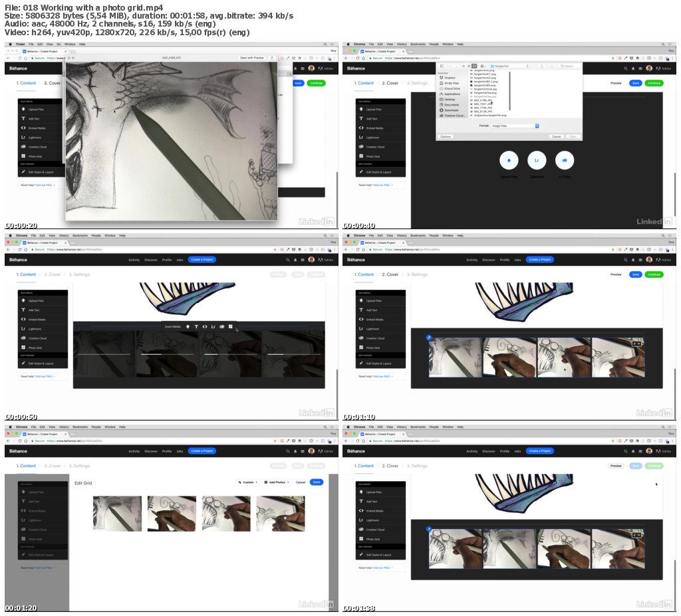Screen dimensions: 681x616
Task: Click blue edit pencil on grid, 00:01:10 frame
Action: (429, 338)
